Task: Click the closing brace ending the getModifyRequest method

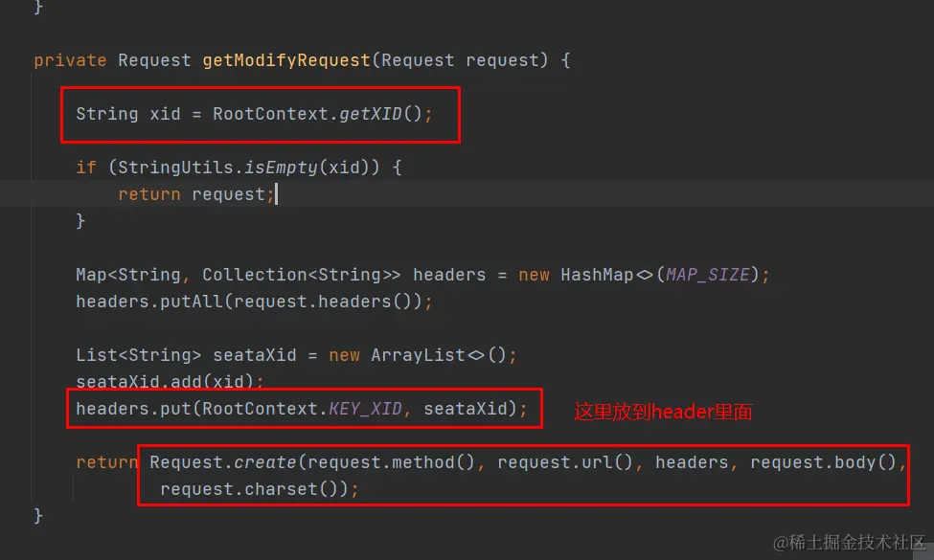Action: 38,515
